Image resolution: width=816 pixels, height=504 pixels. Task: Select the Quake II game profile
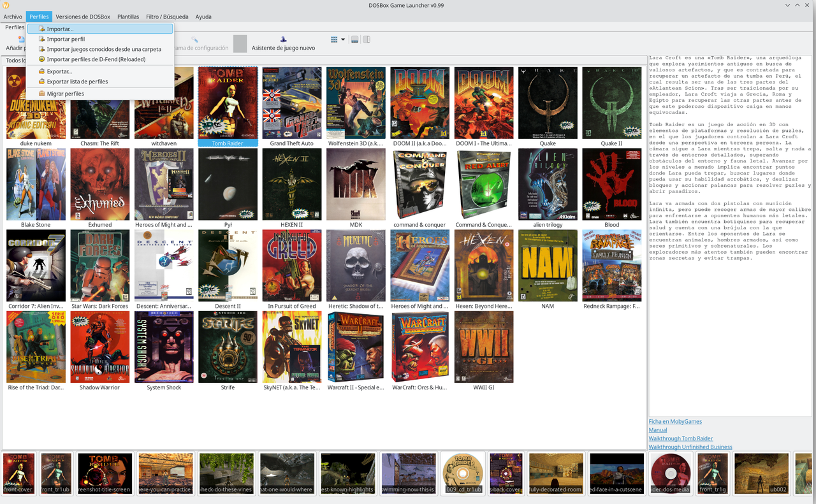click(611, 107)
